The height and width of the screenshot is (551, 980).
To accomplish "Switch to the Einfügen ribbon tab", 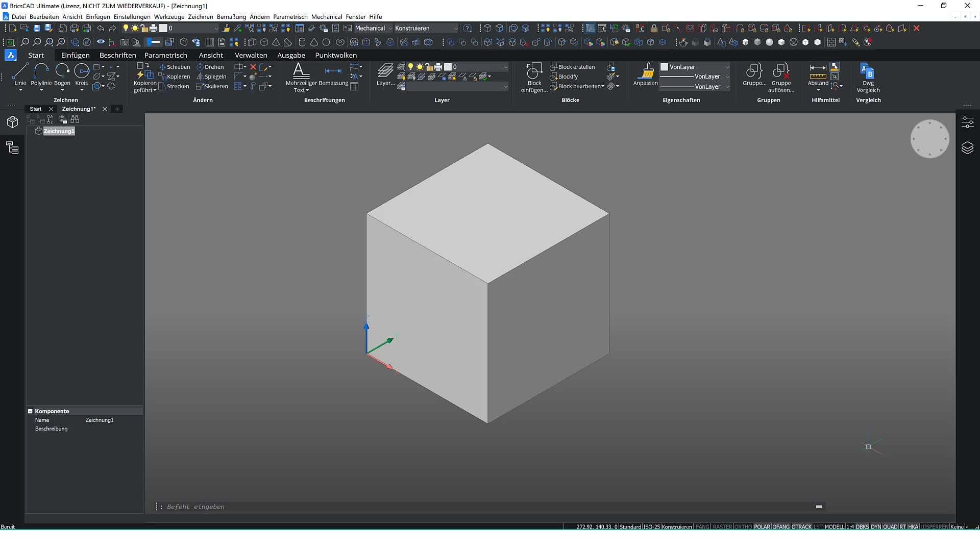I will (75, 55).
